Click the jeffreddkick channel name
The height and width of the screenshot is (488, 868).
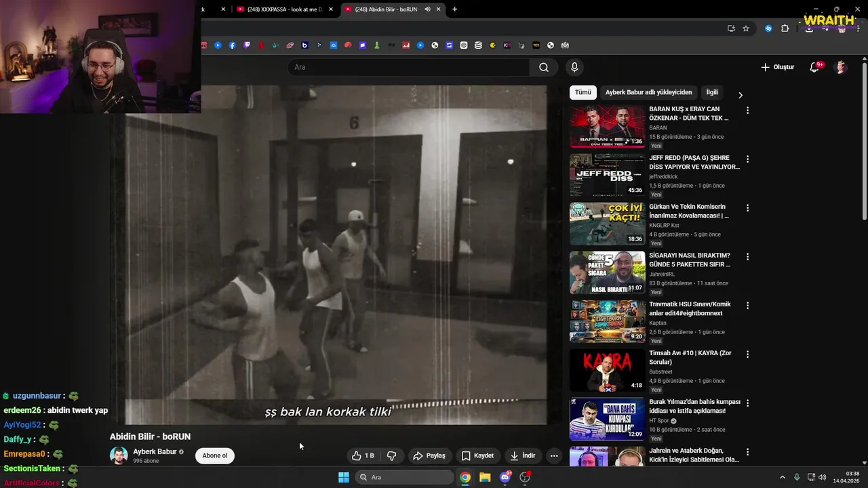tap(663, 176)
